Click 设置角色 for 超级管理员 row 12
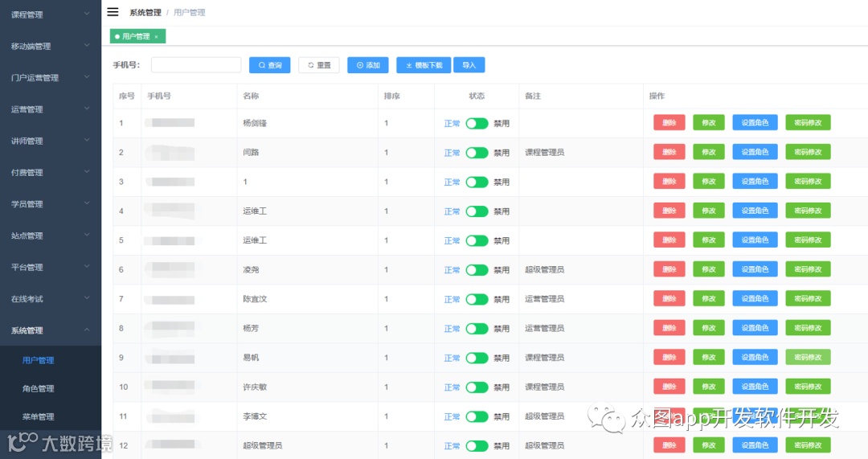The width and height of the screenshot is (868, 459). coord(755,445)
